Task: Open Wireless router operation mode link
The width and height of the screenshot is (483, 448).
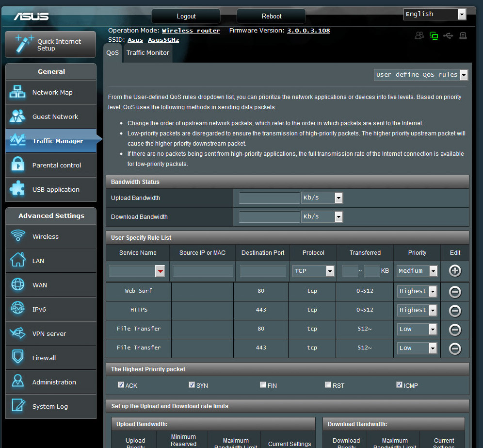Action: click(191, 31)
